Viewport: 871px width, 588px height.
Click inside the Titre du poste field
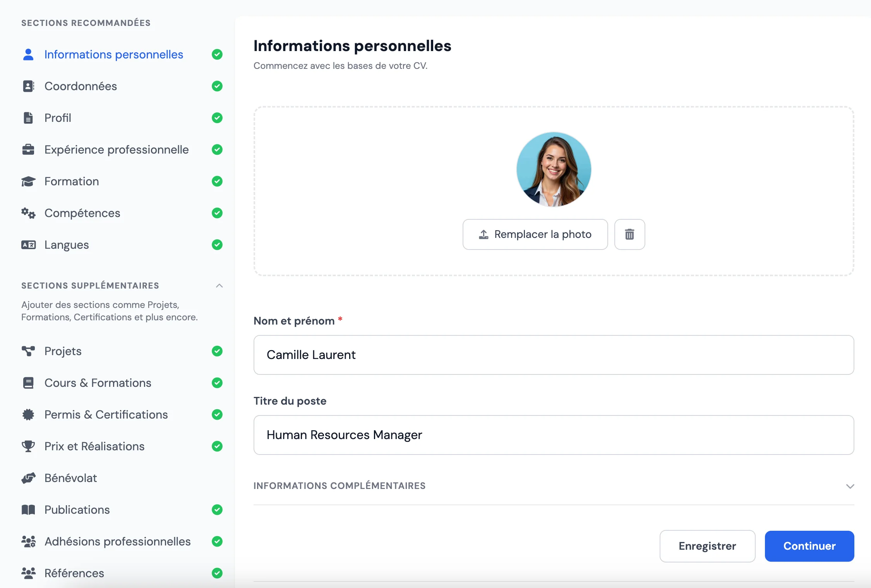pos(553,435)
